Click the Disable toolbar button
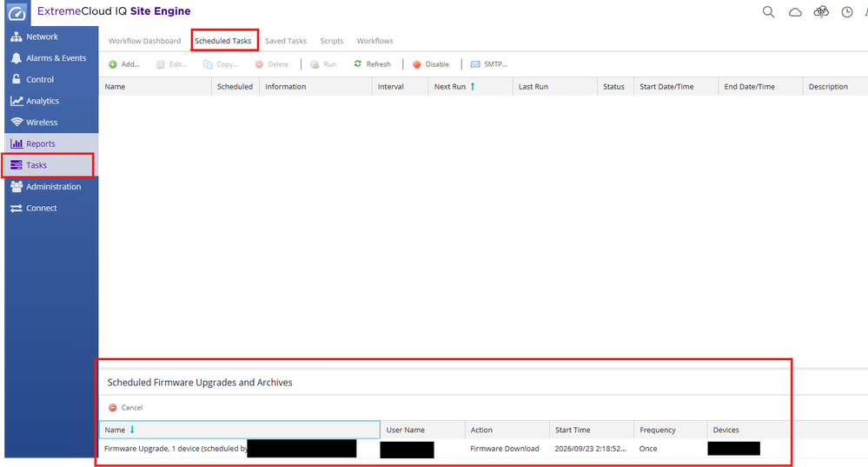 (x=431, y=64)
